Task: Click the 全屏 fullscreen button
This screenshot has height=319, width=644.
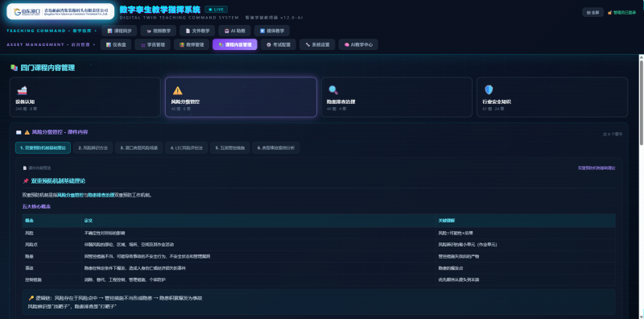Action: click(x=592, y=12)
